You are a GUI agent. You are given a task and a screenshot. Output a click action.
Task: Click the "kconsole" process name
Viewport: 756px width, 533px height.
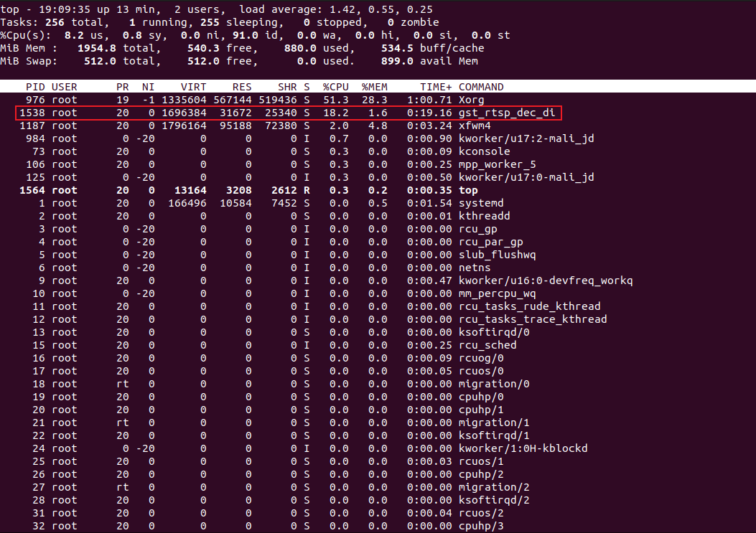pyautogui.click(x=484, y=151)
